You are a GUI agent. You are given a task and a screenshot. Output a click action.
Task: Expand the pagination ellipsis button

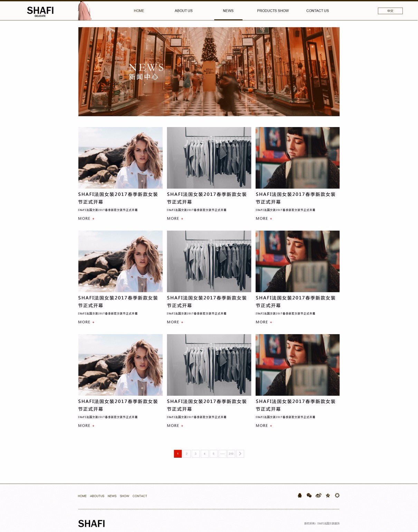222,454
